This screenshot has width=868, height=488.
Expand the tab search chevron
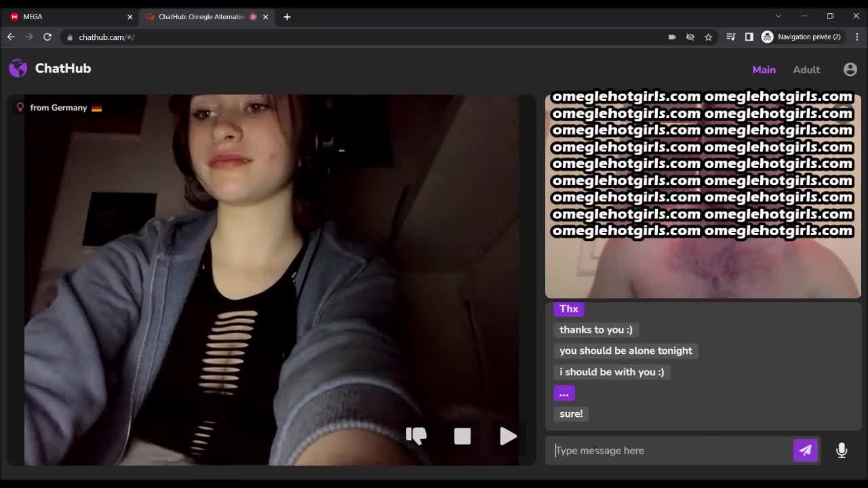pos(778,16)
